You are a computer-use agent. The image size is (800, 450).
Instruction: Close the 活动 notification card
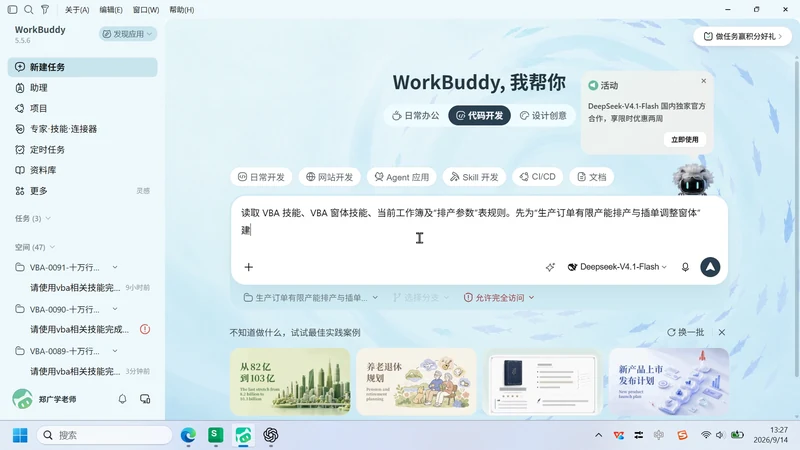(704, 81)
